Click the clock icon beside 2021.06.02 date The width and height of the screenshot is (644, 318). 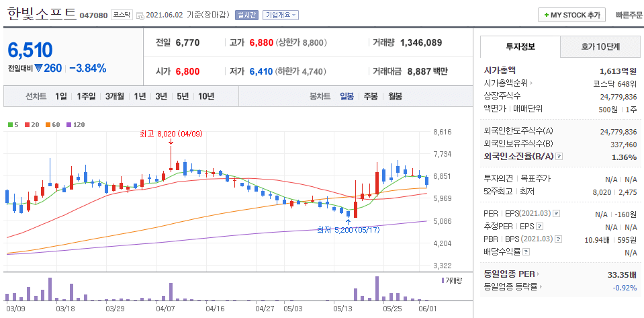coord(140,15)
